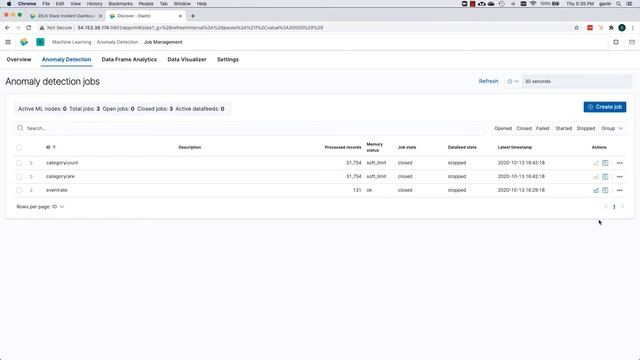Click the jobs Search input field
This screenshot has height=360, width=640.
[251, 128]
